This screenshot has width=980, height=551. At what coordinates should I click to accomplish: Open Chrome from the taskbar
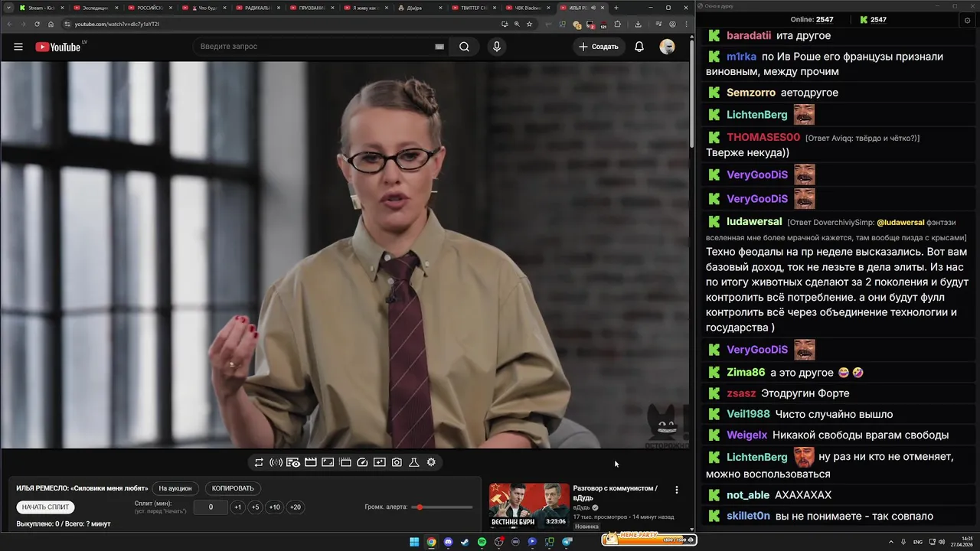pos(431,542)
